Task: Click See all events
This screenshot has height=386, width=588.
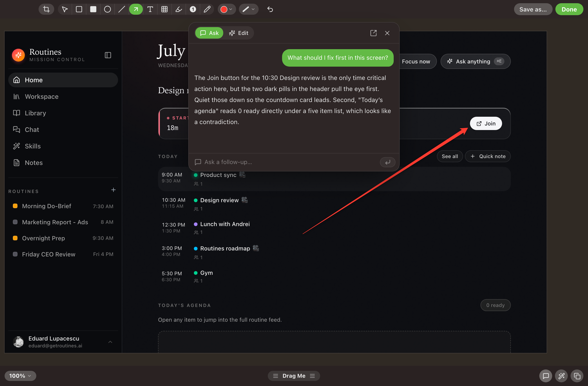Action: tap(450, 156)
